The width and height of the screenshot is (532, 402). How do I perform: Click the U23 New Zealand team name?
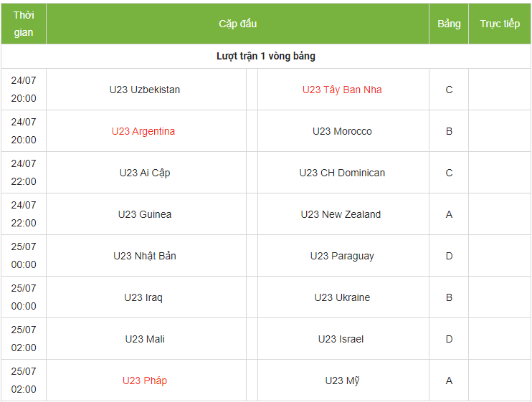341,214
